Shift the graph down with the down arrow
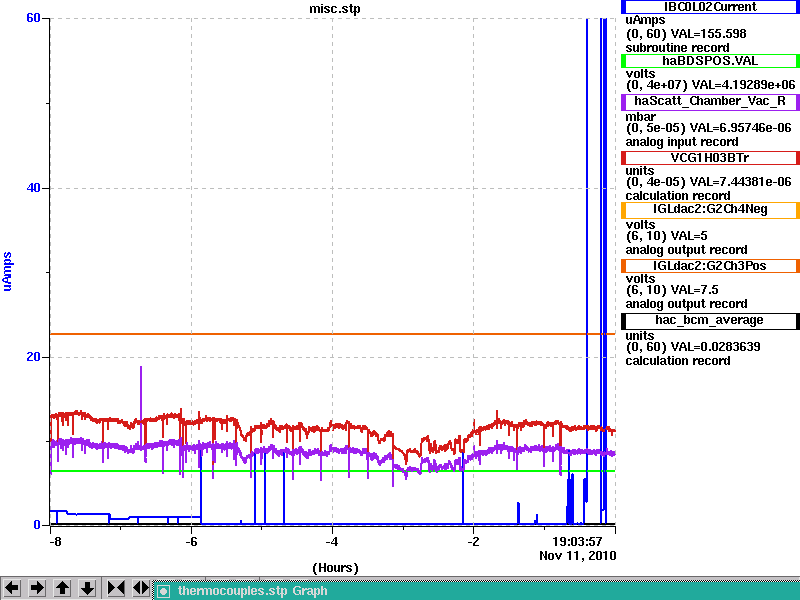 (87, 588)
